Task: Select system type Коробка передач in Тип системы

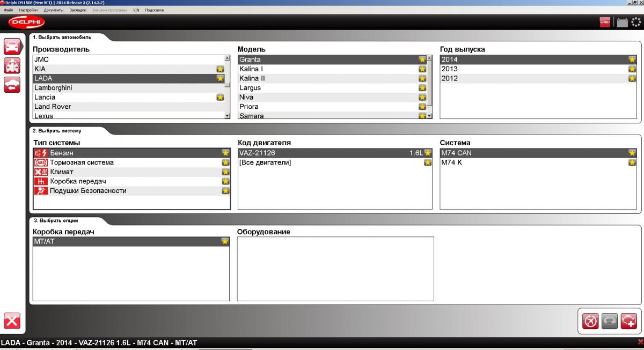Action: (131, 181)
